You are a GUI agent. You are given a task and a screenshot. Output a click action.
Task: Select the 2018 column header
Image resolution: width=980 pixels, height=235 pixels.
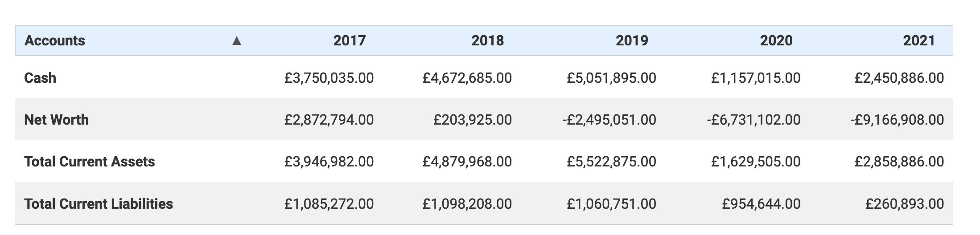487,41
